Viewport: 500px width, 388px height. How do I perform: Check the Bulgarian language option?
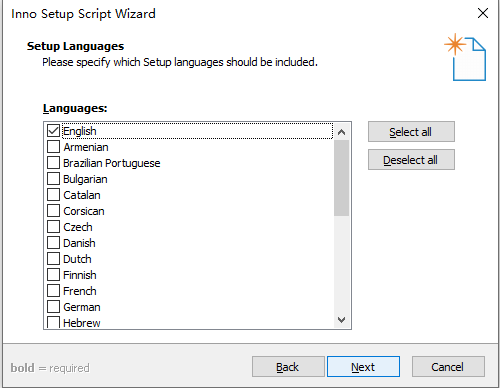53,179
